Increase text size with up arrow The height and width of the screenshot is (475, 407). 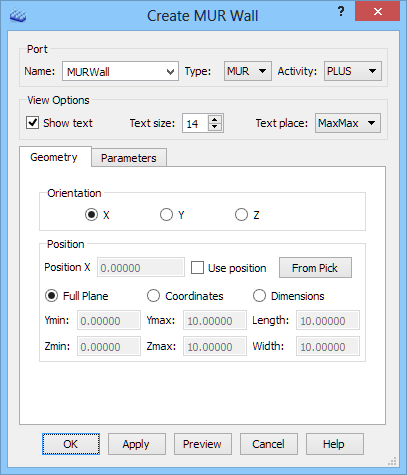[x=215, y=120]
